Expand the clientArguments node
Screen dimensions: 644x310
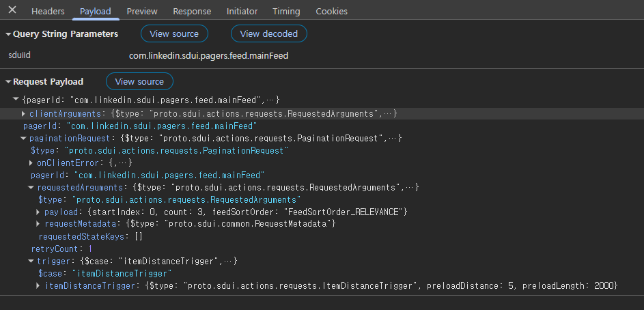point(23,114)
